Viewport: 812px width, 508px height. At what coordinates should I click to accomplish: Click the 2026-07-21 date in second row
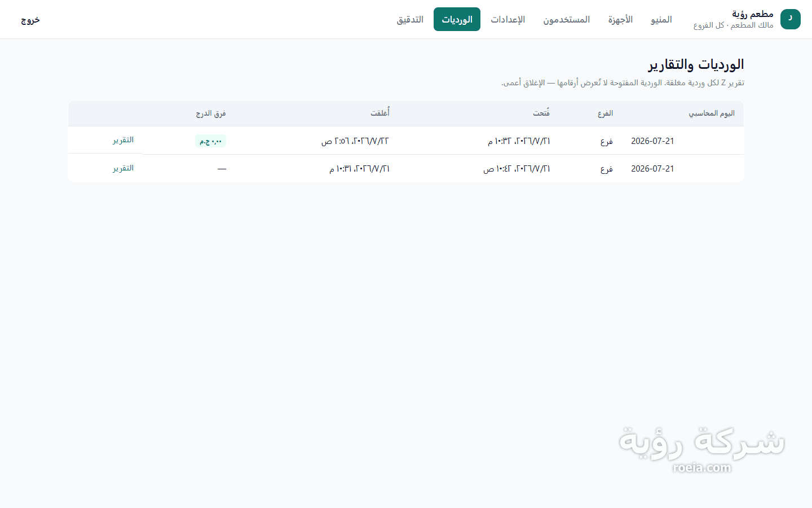click(x=652, y=169)
